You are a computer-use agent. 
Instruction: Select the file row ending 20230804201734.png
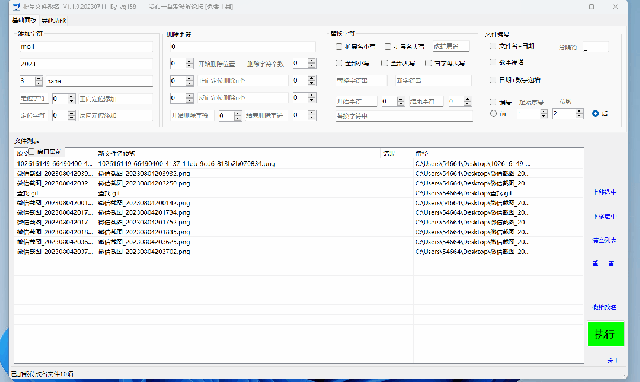tap(298, 212)
